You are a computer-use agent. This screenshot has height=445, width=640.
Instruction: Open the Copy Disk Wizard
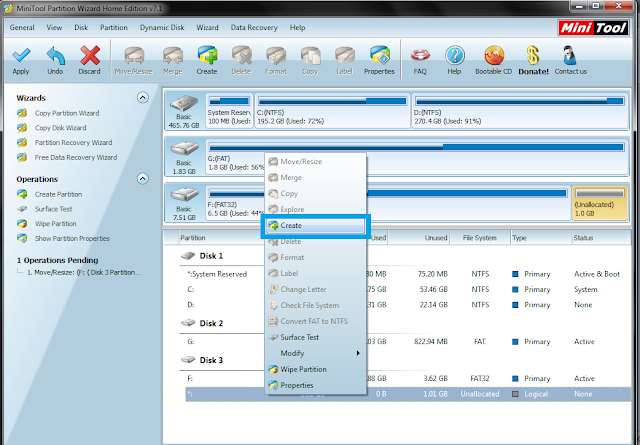click(60, 128)
